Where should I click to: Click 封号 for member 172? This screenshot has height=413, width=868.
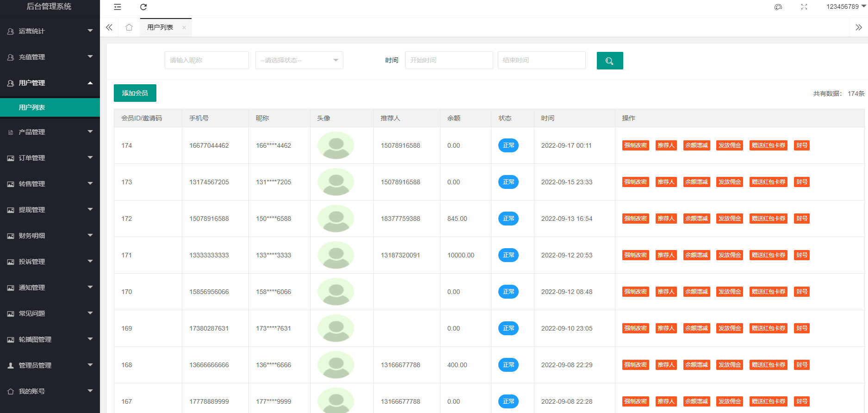coord(801,219)
